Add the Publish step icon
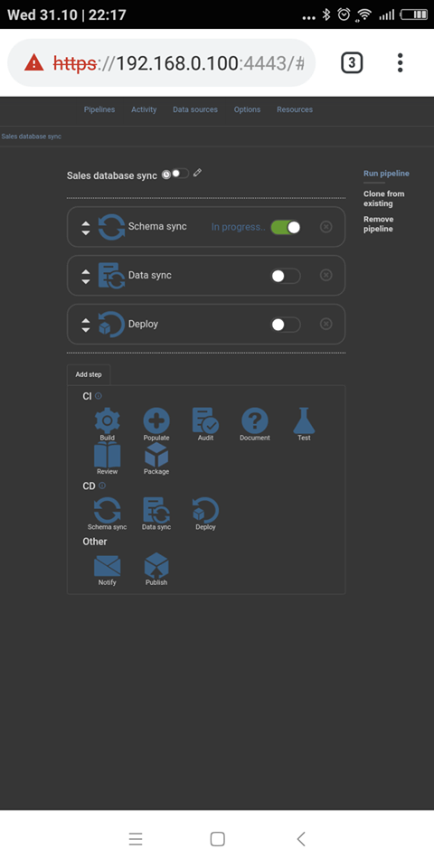This screenshot has width=434, height=868. click(x=156, y=565)
